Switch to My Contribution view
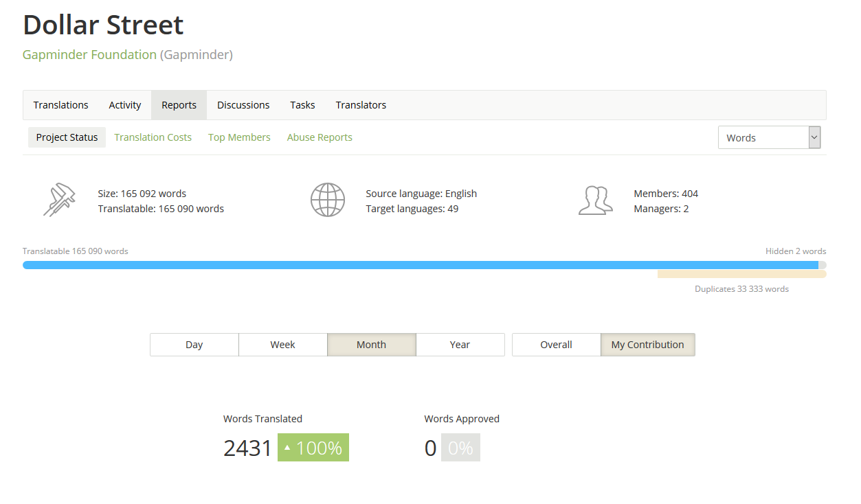The width and height of the screenshot is (861, 504). click(x=647, y=345)
